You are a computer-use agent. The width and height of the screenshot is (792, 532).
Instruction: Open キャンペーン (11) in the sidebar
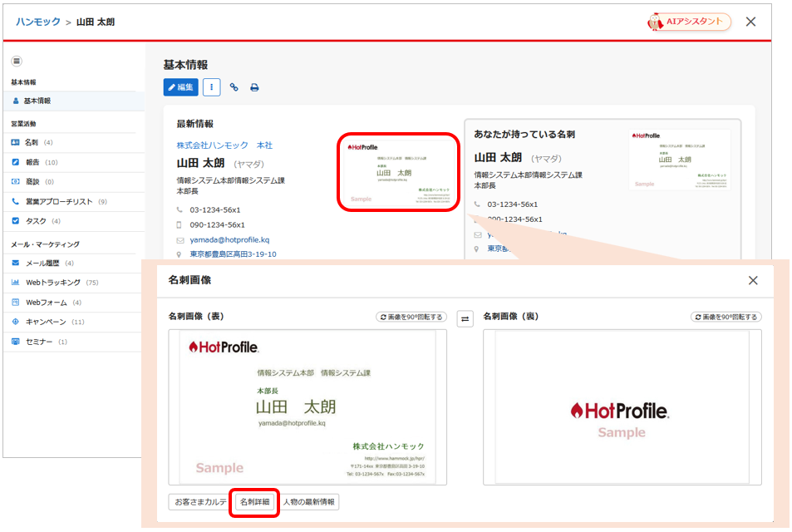click(x=74, y=322)
